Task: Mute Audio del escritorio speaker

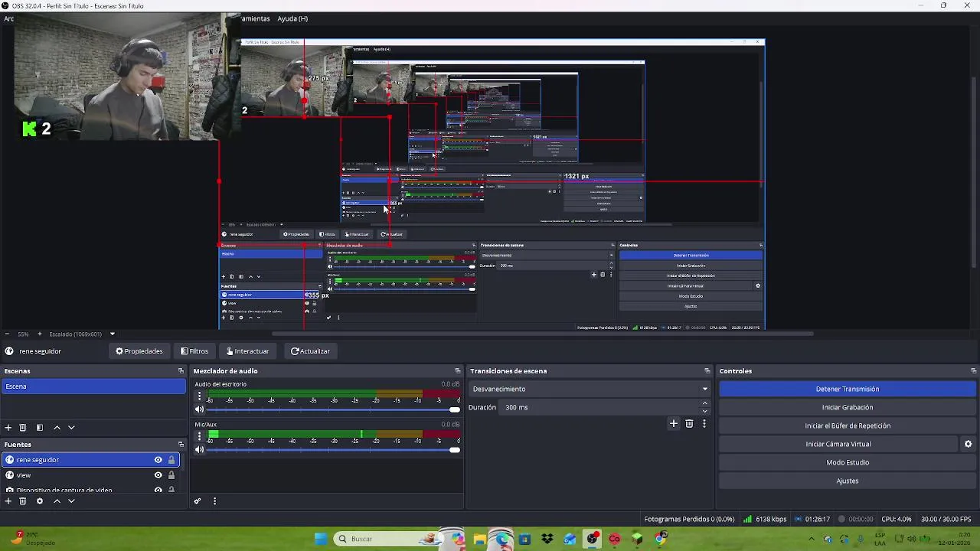Action: 200,409
